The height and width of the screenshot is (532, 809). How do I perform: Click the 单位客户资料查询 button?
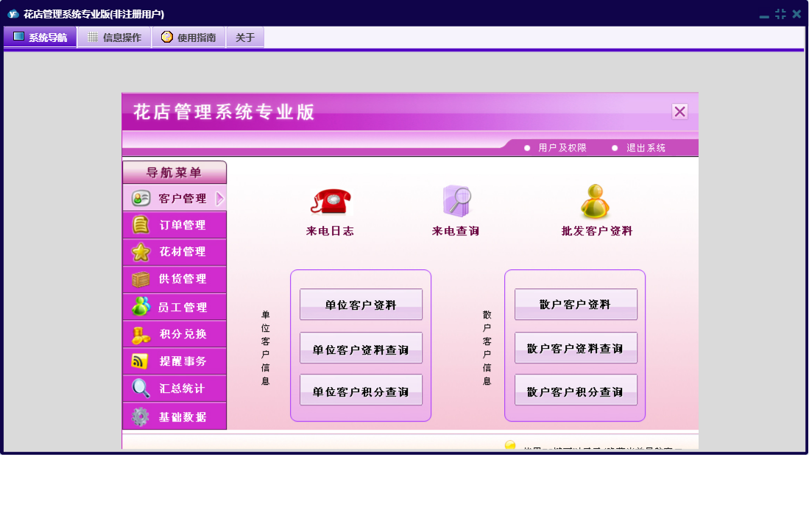click(361, 349)
